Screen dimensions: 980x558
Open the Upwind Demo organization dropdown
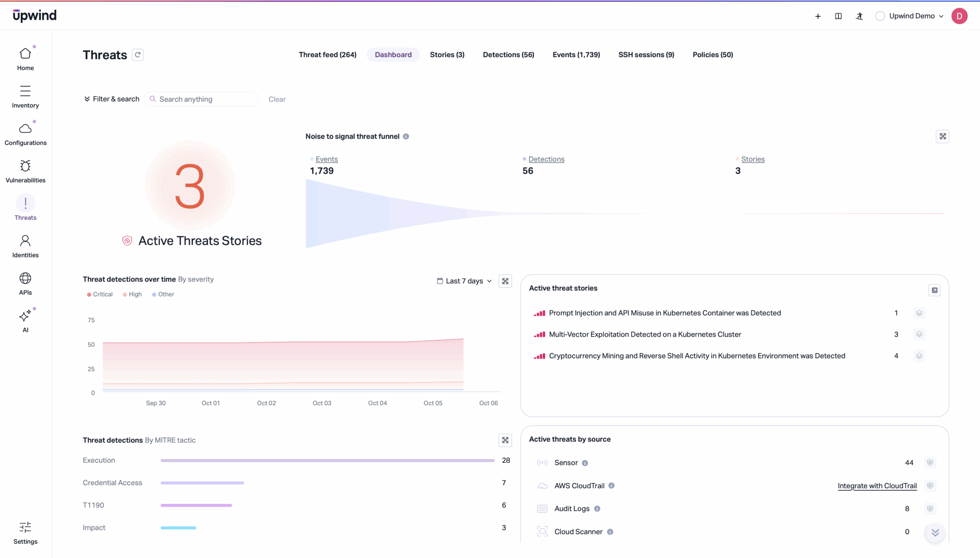911,16
